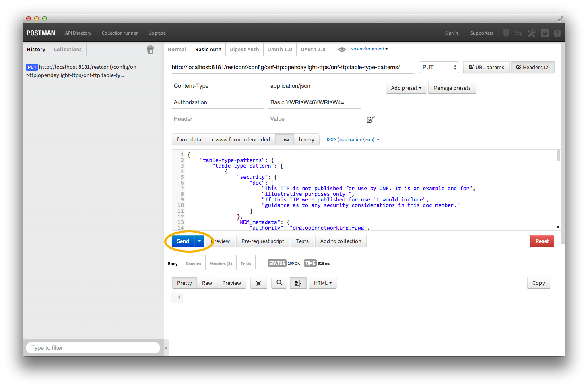Click the traffic light interceptor icon
This screenshot has width=588, height=388.
point(506,33)
